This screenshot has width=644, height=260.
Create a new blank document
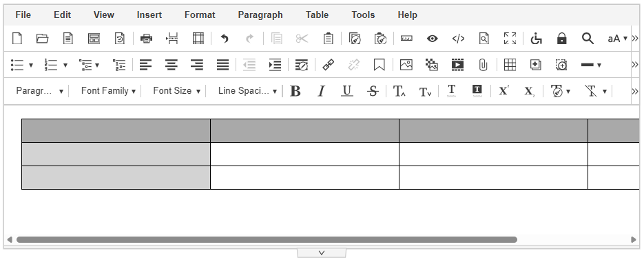pyautogui.click(x=17, y=39)
